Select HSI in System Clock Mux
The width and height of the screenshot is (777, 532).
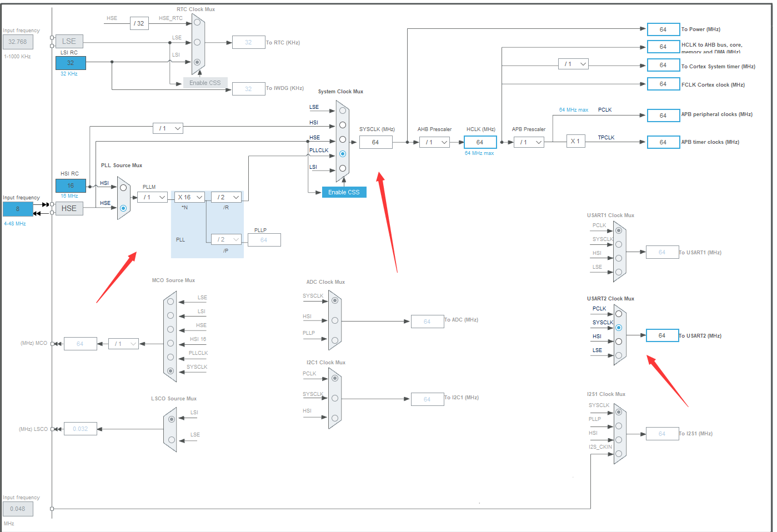343,125
